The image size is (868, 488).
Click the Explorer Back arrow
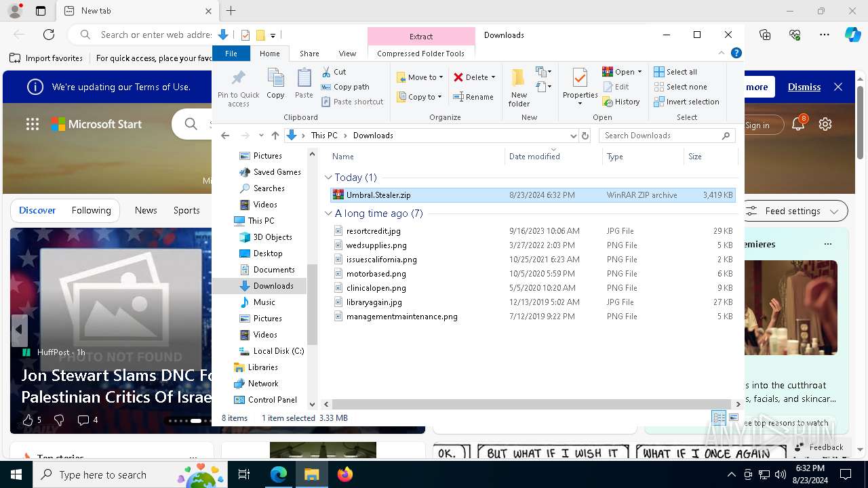click(x=225, y=136)
